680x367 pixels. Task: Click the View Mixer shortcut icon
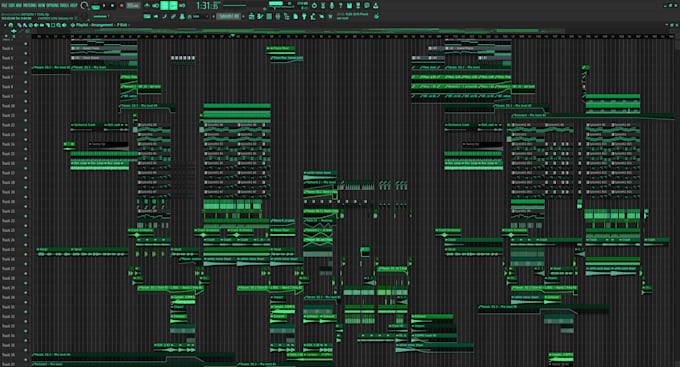(x=278, y=16)
